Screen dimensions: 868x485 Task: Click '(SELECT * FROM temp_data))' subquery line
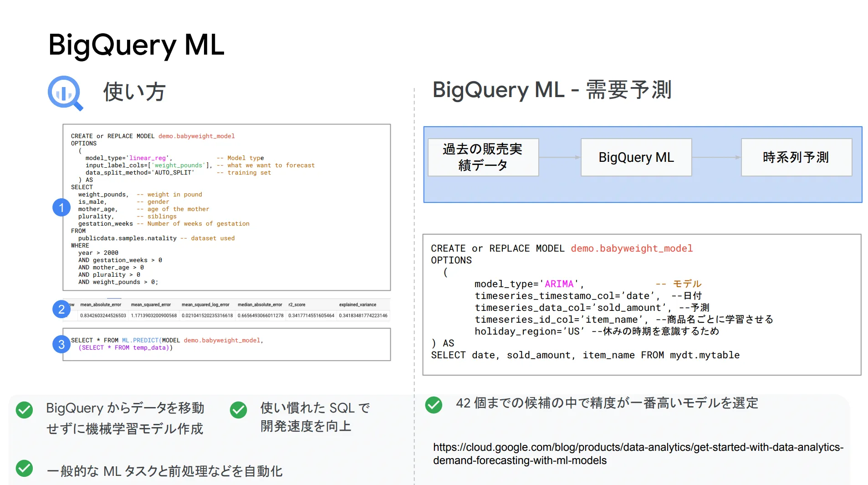[x=125, y=347]
